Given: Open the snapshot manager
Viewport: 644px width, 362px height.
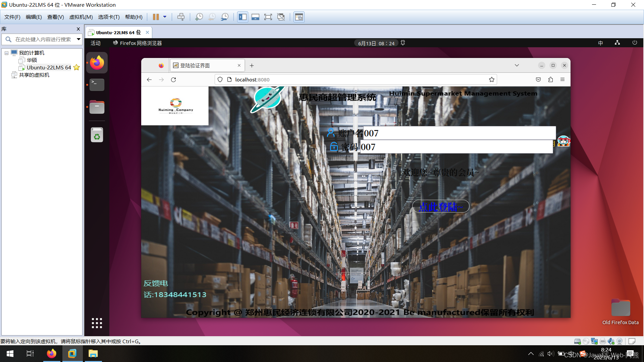Looking at the screenshot, I should click(225, 17).
